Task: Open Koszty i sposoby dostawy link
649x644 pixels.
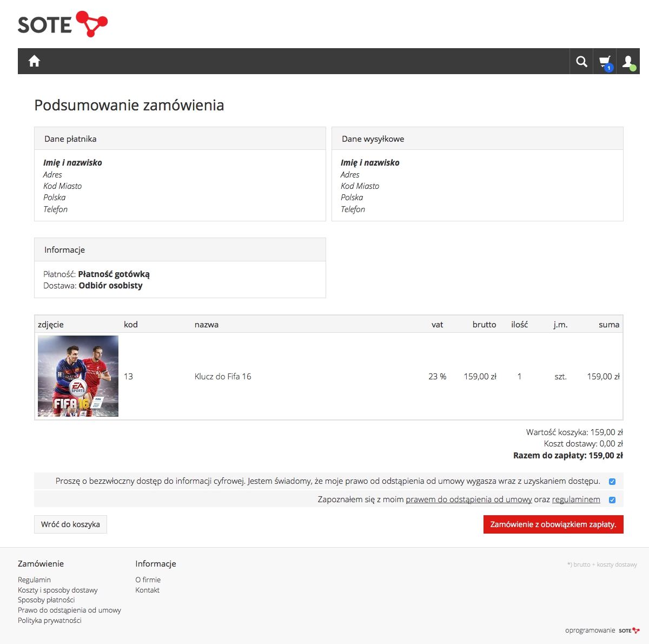Action: tap(57, 590)
